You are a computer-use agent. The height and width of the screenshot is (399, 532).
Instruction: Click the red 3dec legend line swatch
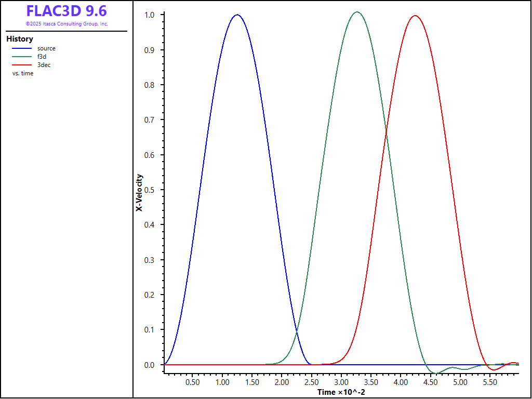click(x=22, y=65)
